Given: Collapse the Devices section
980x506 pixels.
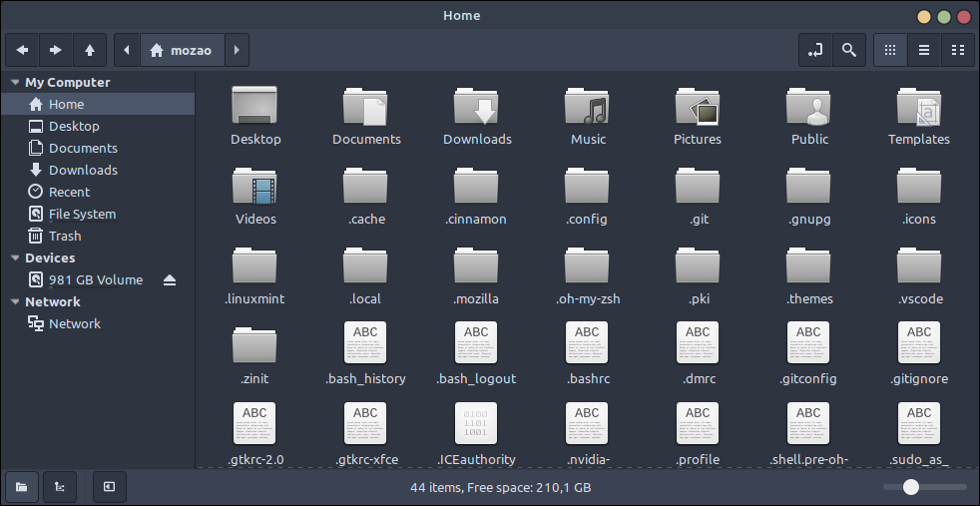Looking at the screenshot, I should coord(15,258).
